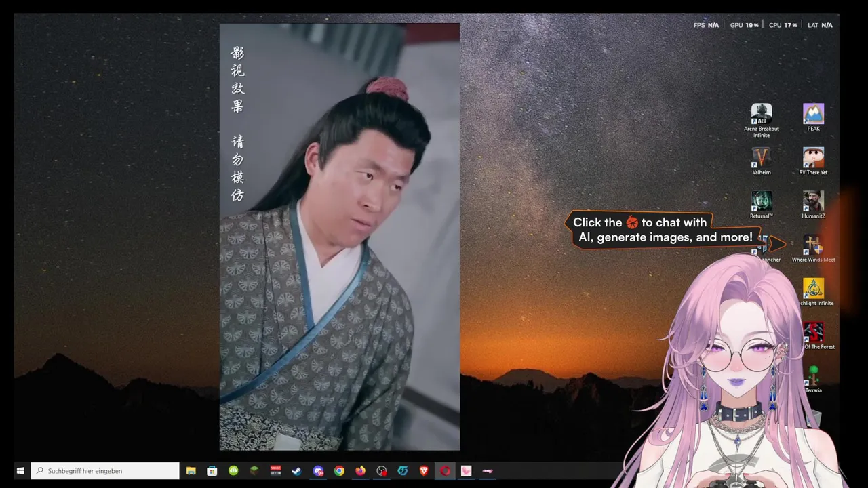Launch Google Chrome from the taskbar
Screen dimensions: 868x488
click(x=339, y=471)
